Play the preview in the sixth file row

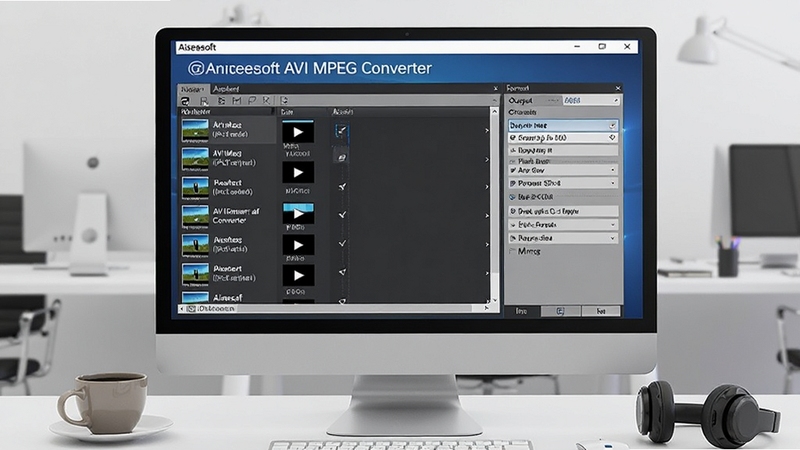tap(298, 276)
